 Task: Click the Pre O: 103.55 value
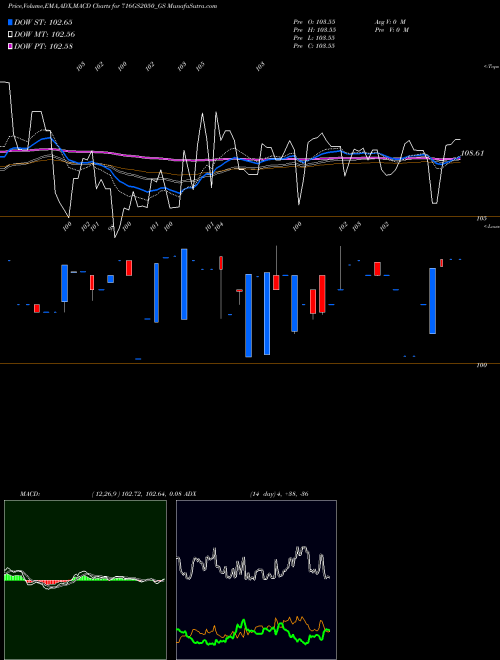(314, 21)
